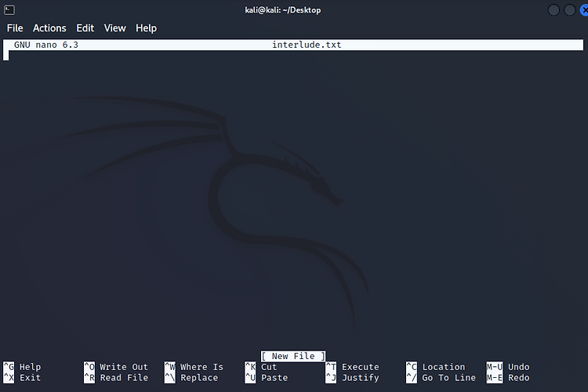
Task: Click the 'Read File' label
Action: (124, 378)
